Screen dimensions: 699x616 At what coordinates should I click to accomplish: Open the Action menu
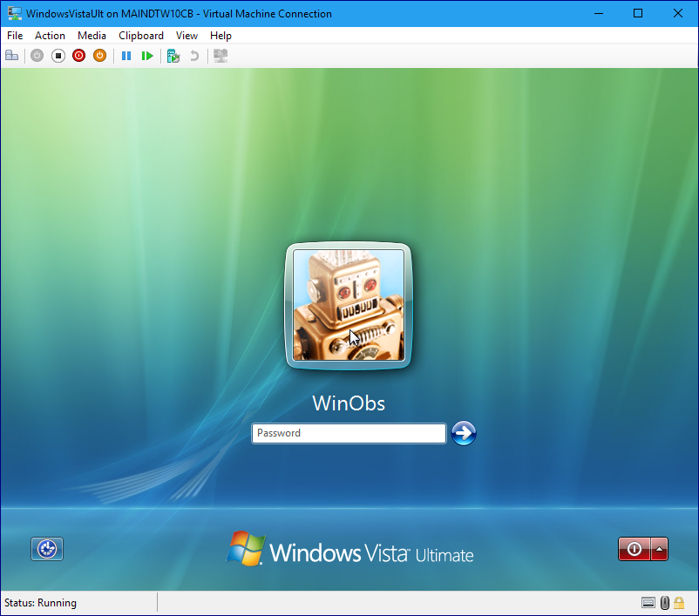coord(50,36)
